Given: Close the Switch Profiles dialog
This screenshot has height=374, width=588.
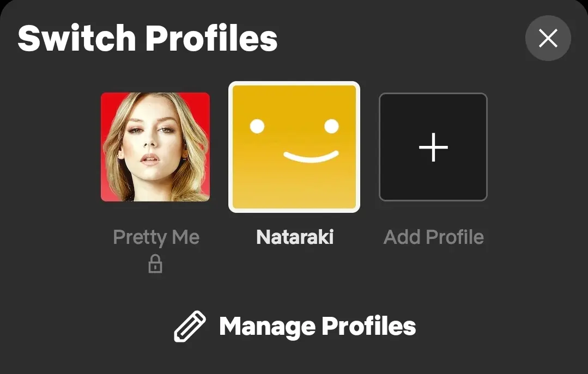Looking at the screenshot, I should coord(548,38).
